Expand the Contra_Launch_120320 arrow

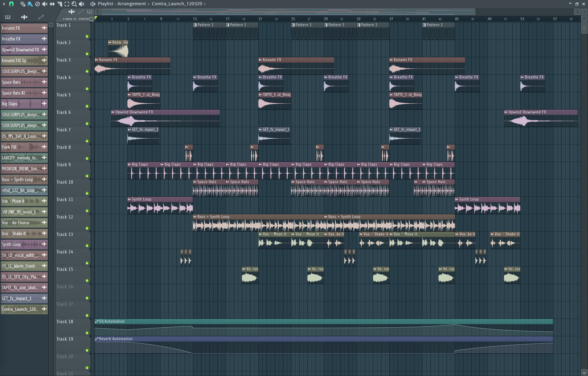[x=205, y=4]
